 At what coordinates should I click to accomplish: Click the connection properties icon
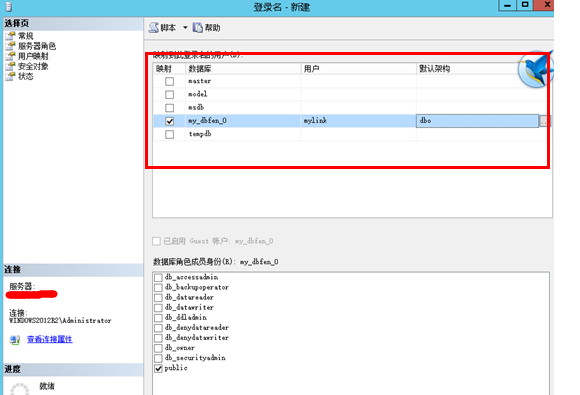(x=15, y=340)
